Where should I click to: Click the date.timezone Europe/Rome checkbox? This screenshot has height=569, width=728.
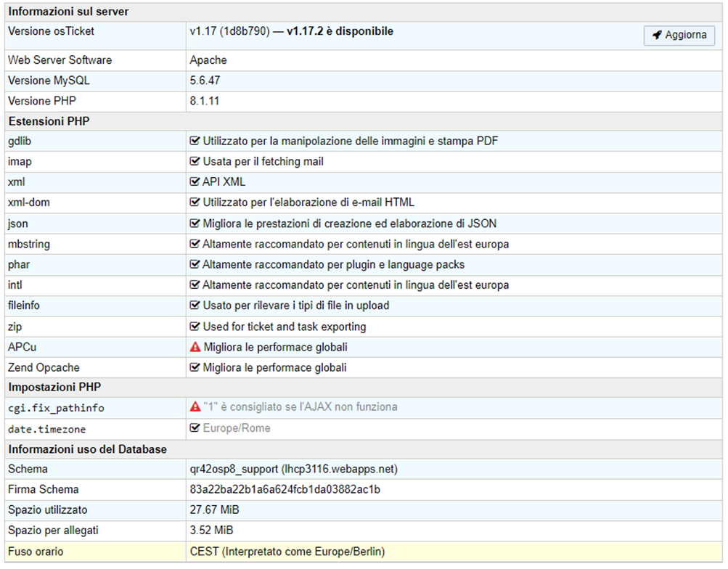coord(195,428)
